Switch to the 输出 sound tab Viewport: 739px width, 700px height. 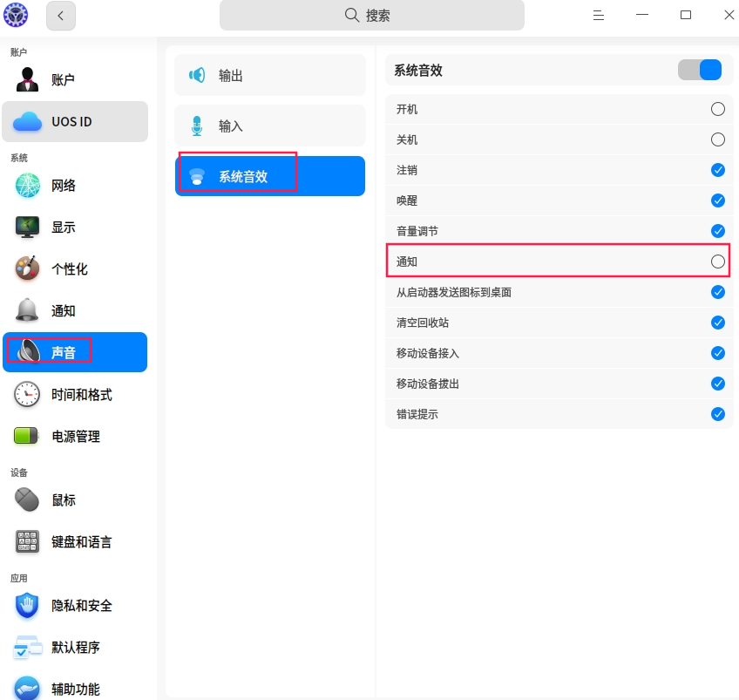click(x=270, y=76)
